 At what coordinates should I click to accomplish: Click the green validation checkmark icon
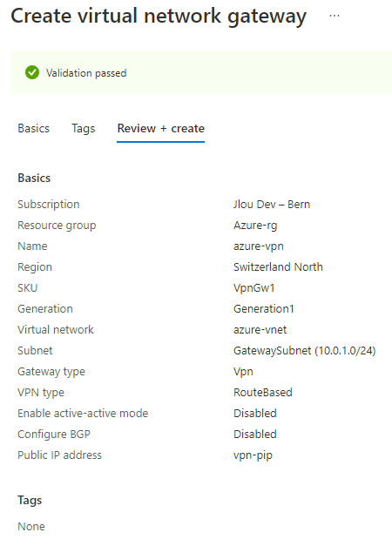(32, 72)
